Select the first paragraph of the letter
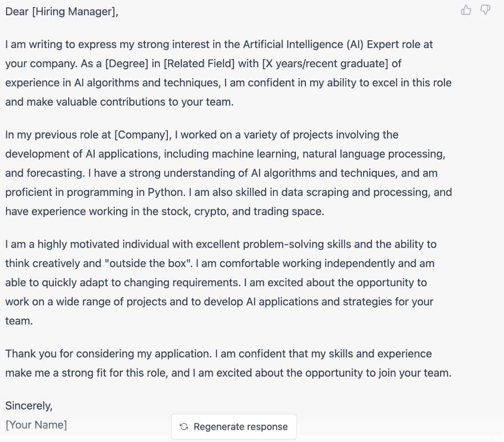Image resolution: width=504 pixels, height=442 pixels. click(x=229, y=73)
